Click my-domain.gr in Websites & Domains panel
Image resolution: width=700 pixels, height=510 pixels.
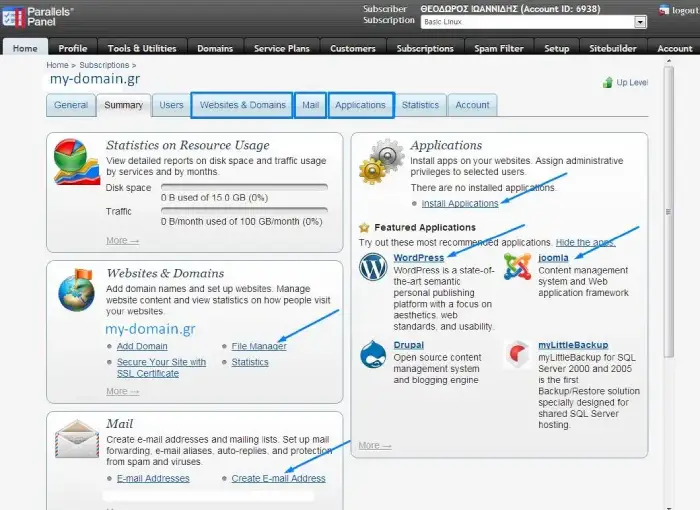[150, 329]
